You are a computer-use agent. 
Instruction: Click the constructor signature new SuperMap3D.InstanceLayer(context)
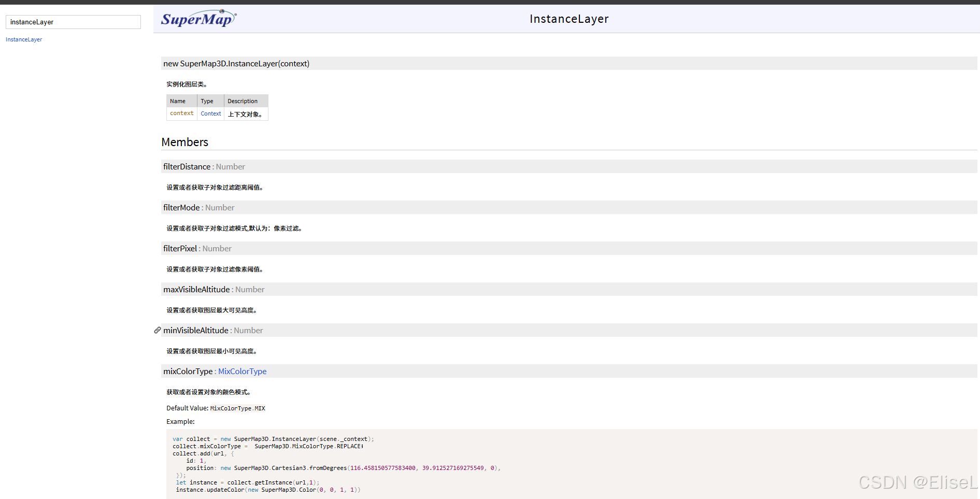(236, 63)
